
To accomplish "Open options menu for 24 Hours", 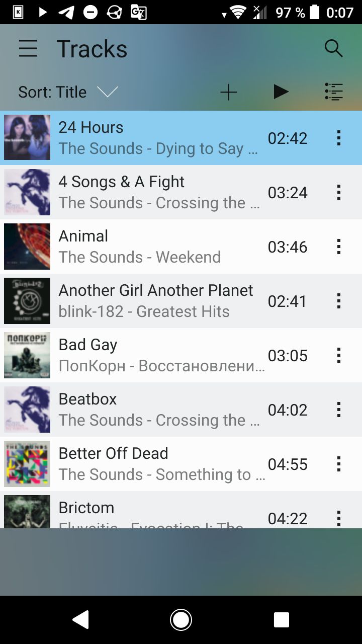I will 339,138.
